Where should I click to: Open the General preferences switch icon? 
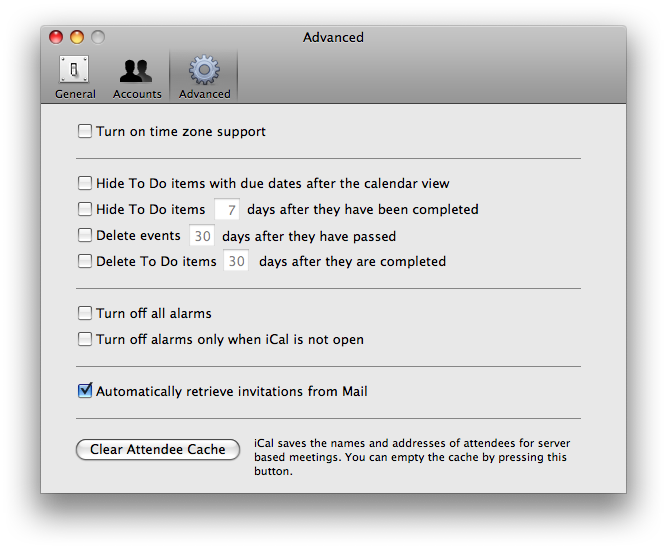(74, 69)
